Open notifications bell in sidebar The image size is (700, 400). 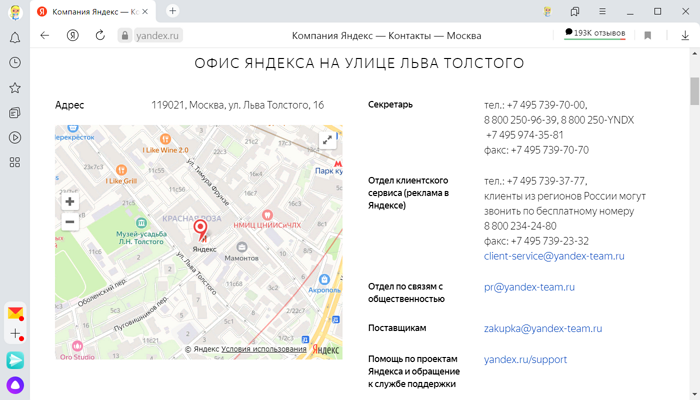click(15, 38)
